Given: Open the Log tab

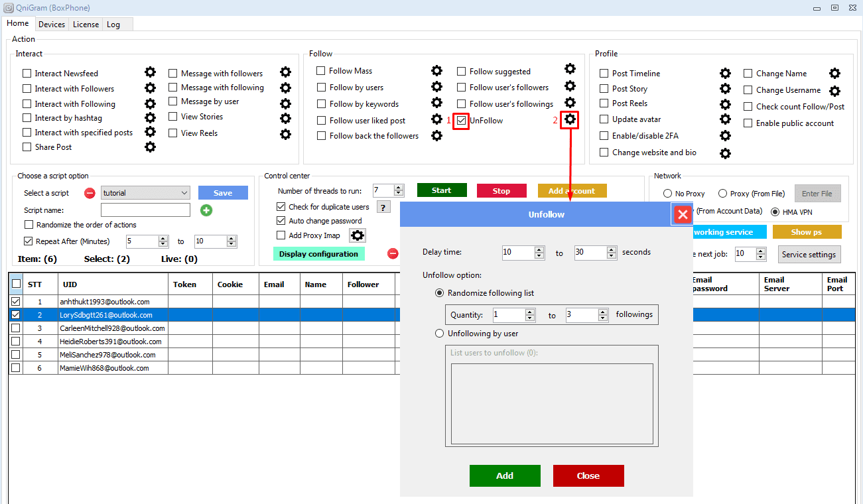Looking at the screenshot, I should click(x=113, y=25).
